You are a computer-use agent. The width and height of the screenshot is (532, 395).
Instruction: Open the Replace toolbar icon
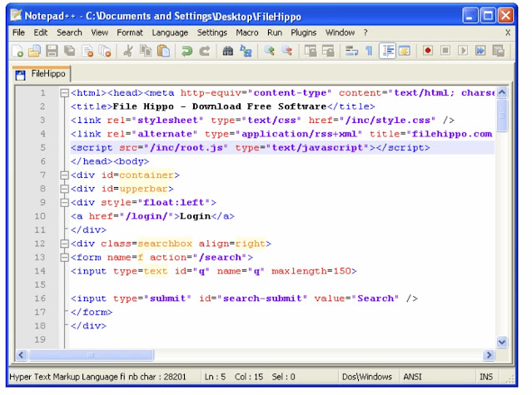[246, 52]
